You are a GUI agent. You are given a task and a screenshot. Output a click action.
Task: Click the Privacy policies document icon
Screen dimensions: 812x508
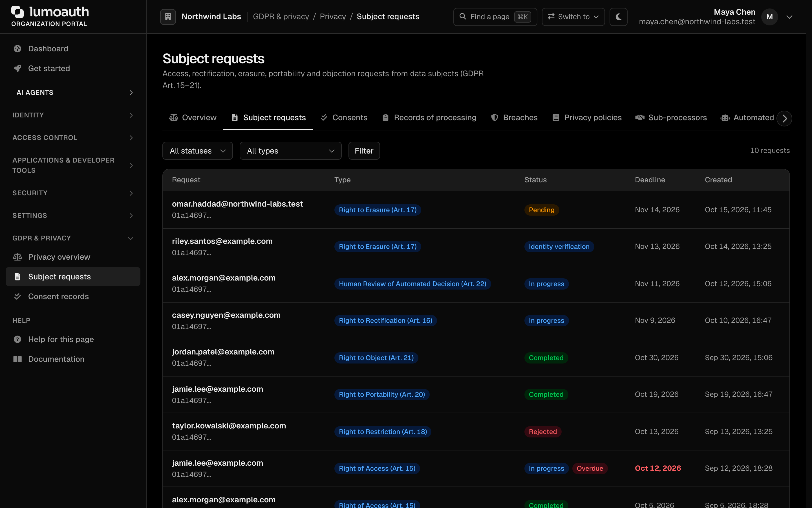point(556,118)
